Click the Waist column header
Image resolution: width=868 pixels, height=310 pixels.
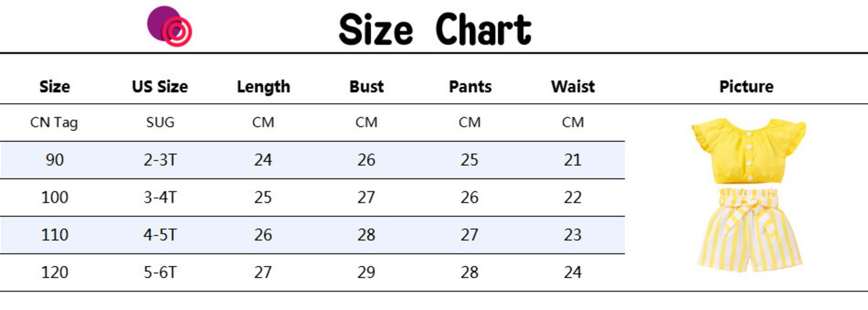[x=572, y=87]
